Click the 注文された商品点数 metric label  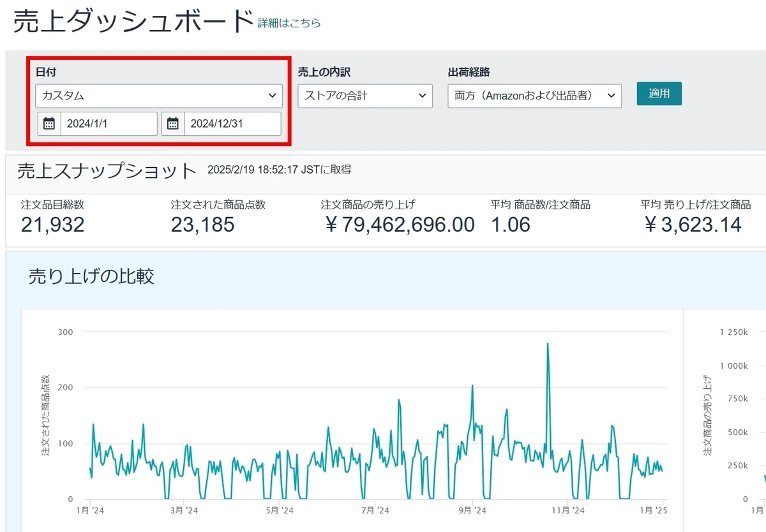coord(218,205)
